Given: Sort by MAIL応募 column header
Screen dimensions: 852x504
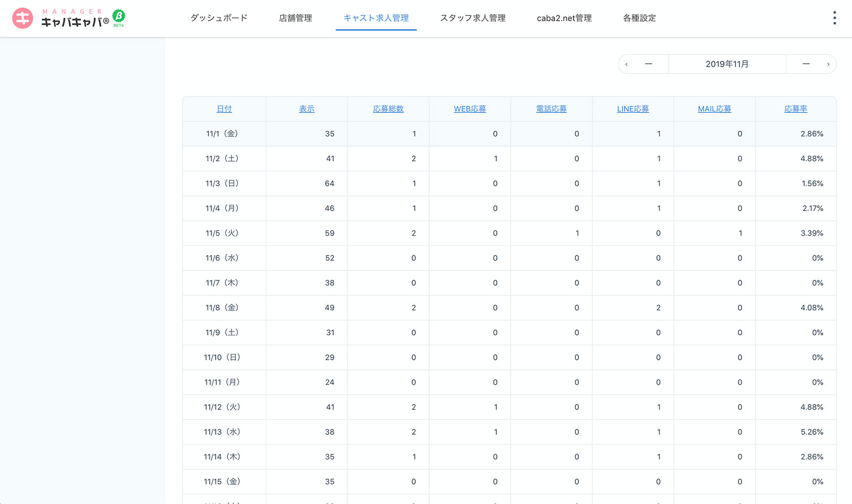Looking at the screenshot, I should point(714,109).
